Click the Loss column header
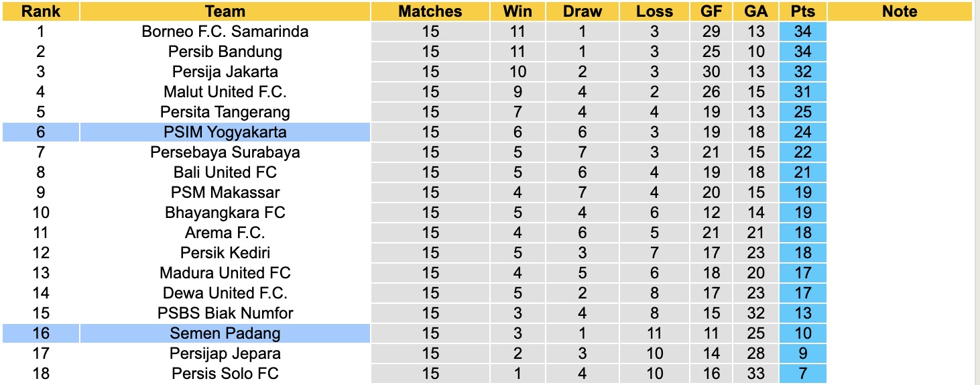 coord(654,11)
